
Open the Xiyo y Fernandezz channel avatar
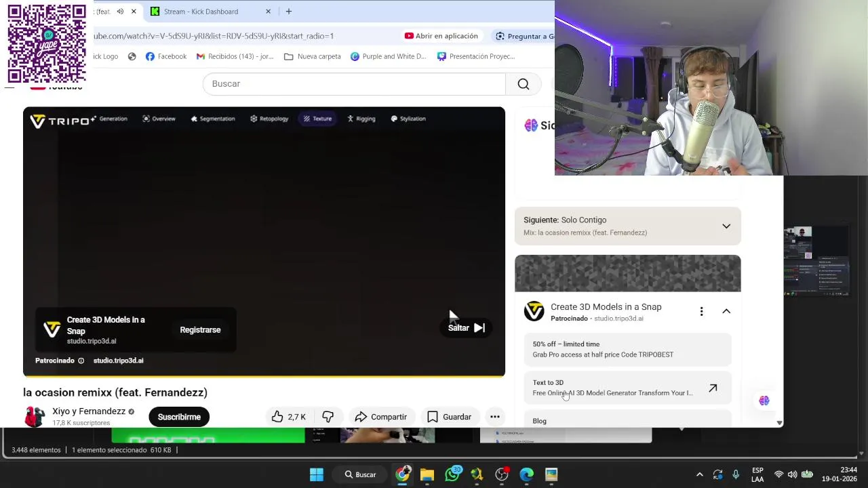[34, 416]
